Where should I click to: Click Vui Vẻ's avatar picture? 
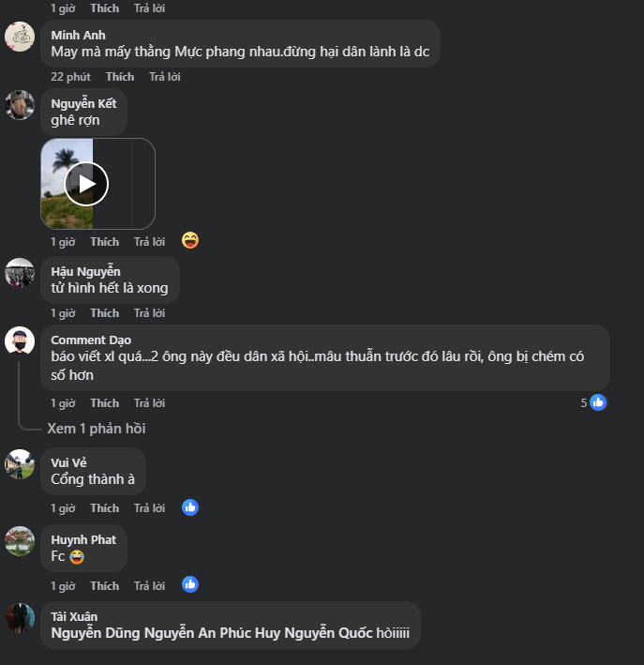click(x=20, y=463)
